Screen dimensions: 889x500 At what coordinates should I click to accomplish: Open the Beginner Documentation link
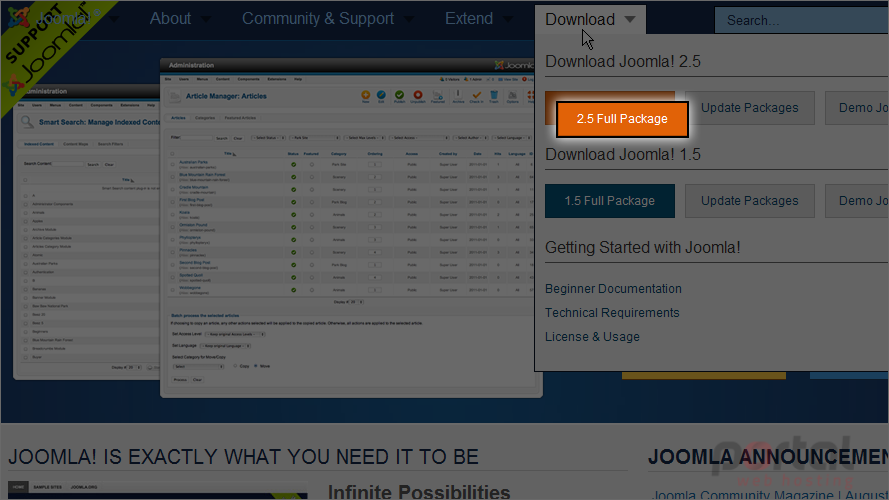click(x=613, y=289)
